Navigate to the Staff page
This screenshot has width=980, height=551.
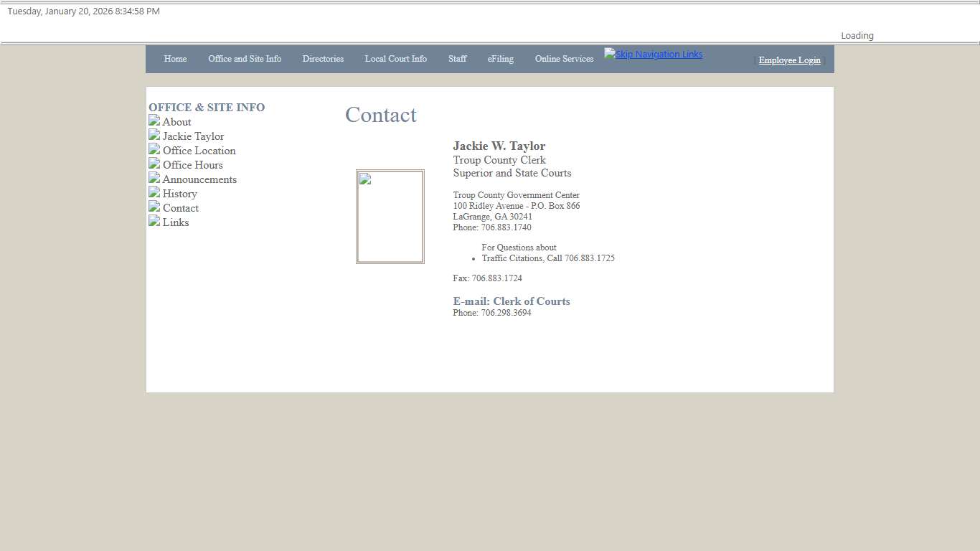tap(457, 59)
